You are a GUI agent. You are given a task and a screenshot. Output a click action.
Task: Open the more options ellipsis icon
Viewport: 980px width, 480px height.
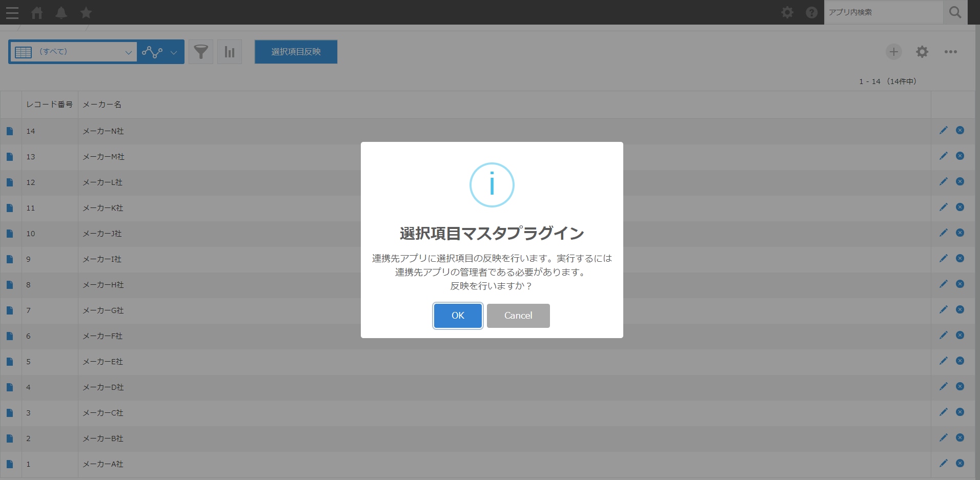click(x=951, y=52)
